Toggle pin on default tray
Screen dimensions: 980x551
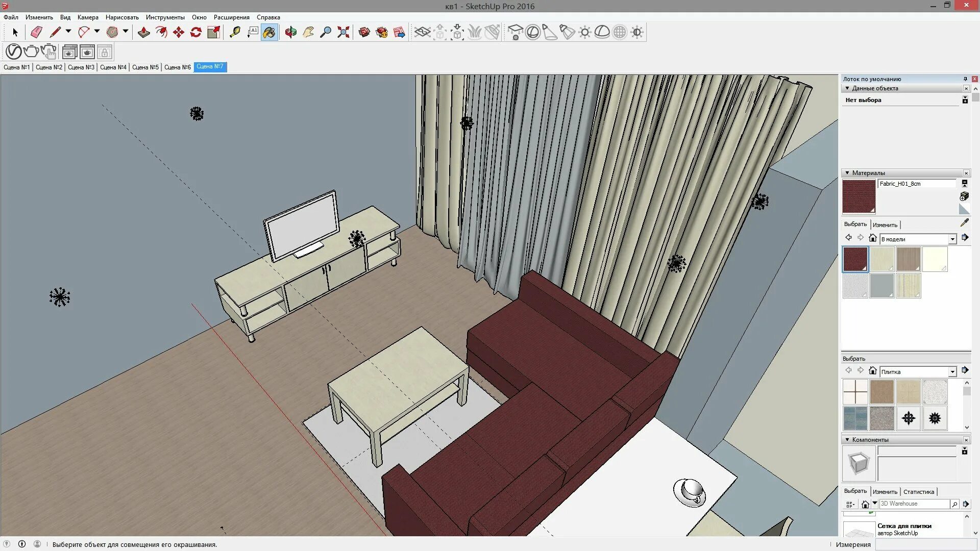pyautogui.click(x=965, y=79)
